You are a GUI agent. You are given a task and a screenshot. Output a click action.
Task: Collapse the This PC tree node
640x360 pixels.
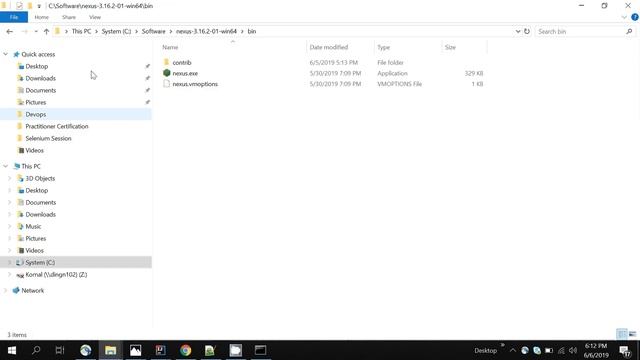[5, 166]
